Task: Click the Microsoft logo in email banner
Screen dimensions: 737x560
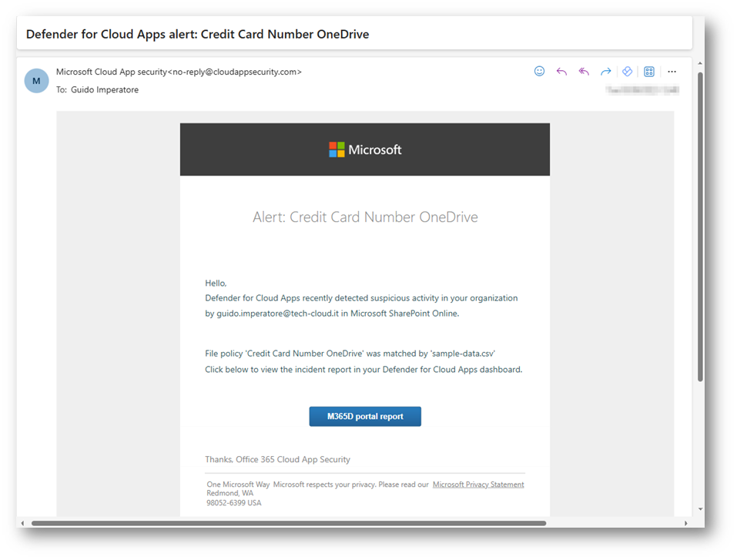Action: 365,149
